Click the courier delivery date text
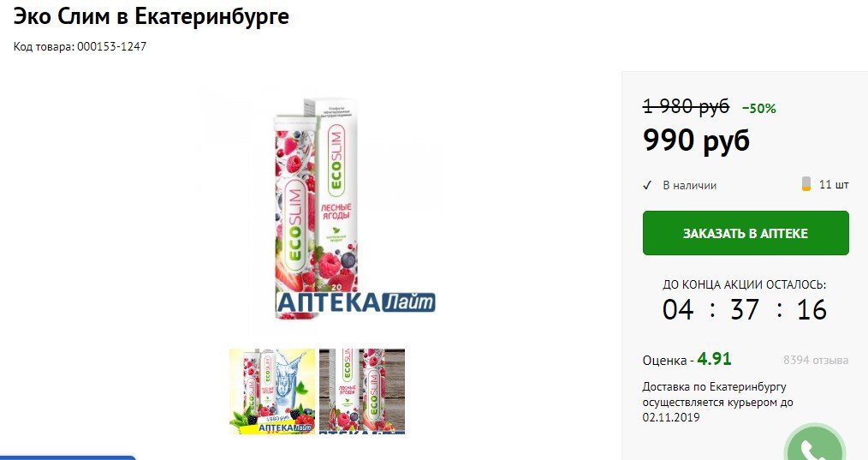The image size is (868, 460). (718, 402)
